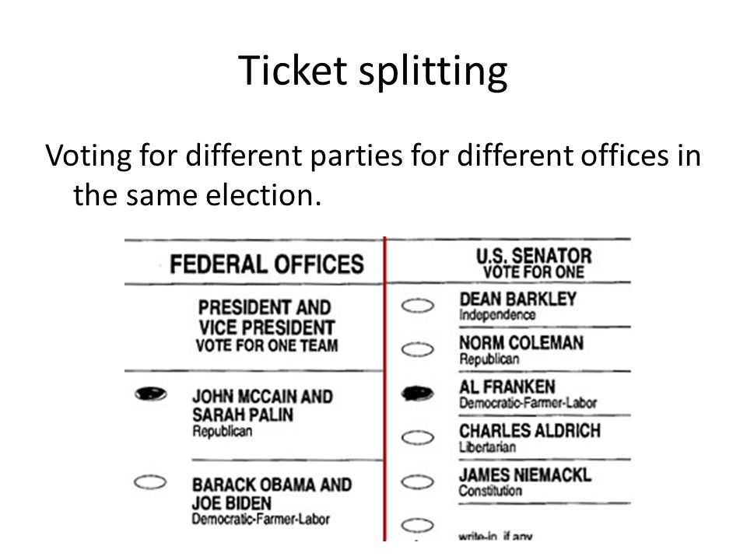This screenshot has height=560, width=747.
Task: Click the BARACK OBAMA AND JOE BIDEN name
Action: click(x=272, y=494)
